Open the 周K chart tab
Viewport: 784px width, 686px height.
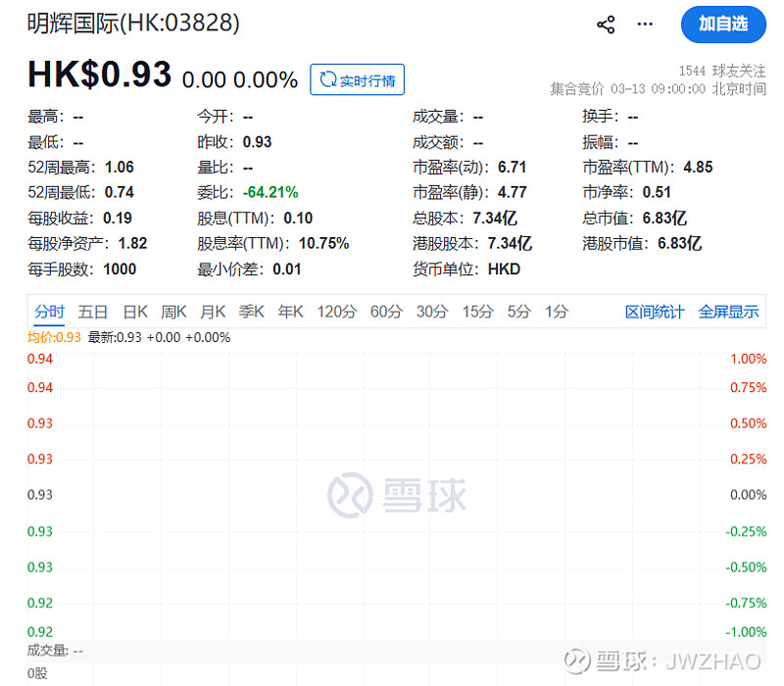coord(173,312)
